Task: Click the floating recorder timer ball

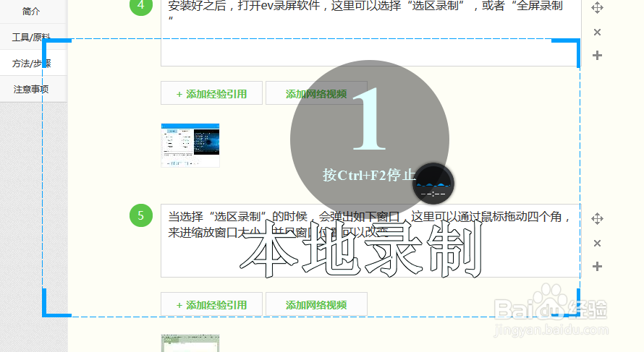Action: pos(433,184)
